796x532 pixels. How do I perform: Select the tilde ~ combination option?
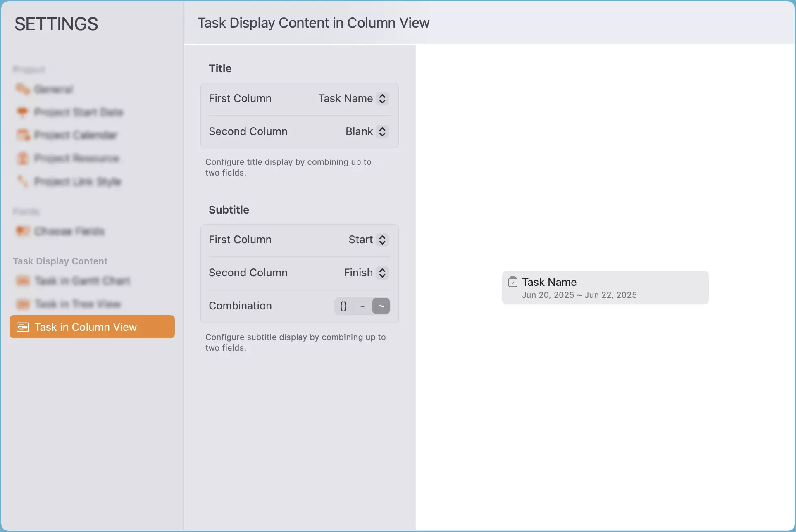[x=381, y=306]
